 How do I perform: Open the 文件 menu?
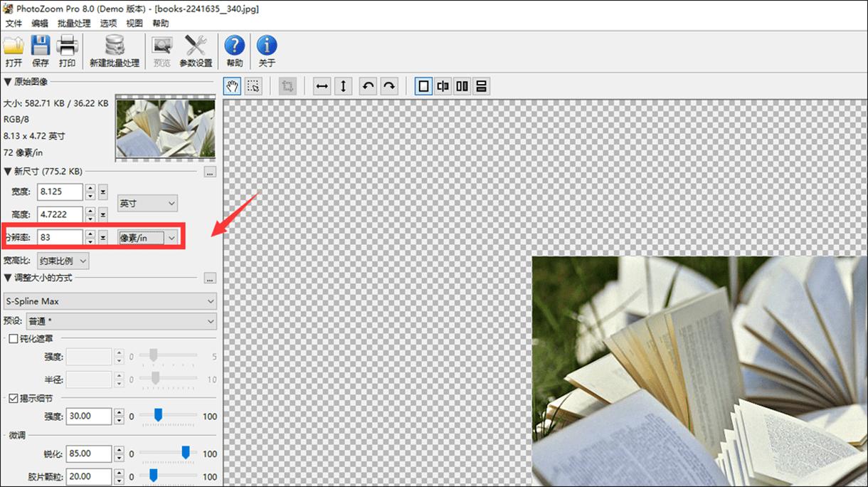[x=14, y=23]
